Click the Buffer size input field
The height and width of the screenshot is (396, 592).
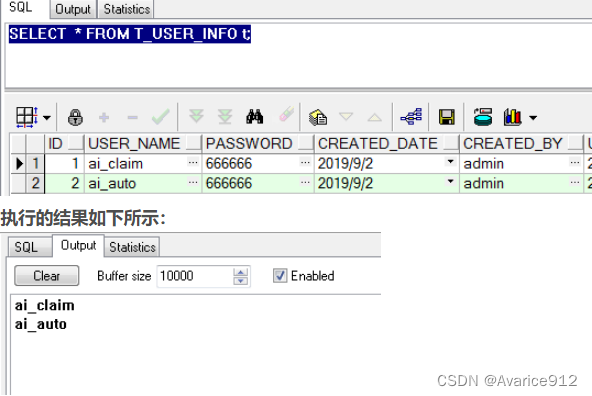coord(195,276)
